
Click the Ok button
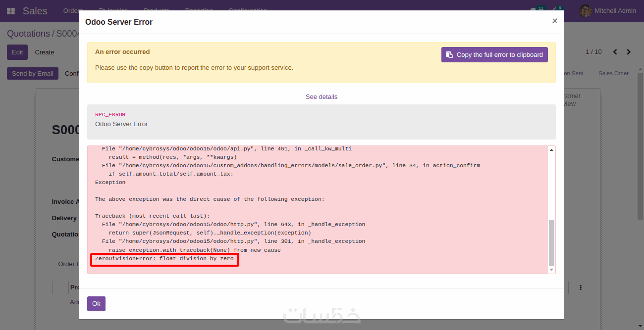pyautogui.click(x=96, y=304)
